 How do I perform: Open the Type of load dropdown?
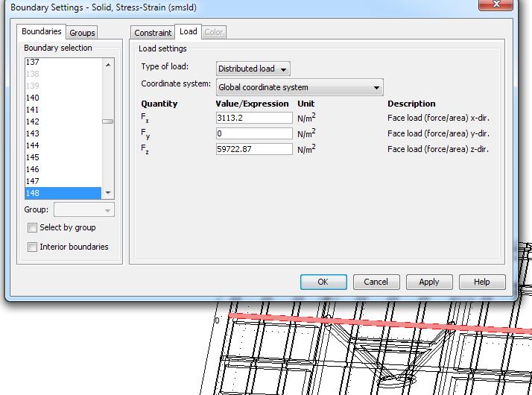pos(253,69)
